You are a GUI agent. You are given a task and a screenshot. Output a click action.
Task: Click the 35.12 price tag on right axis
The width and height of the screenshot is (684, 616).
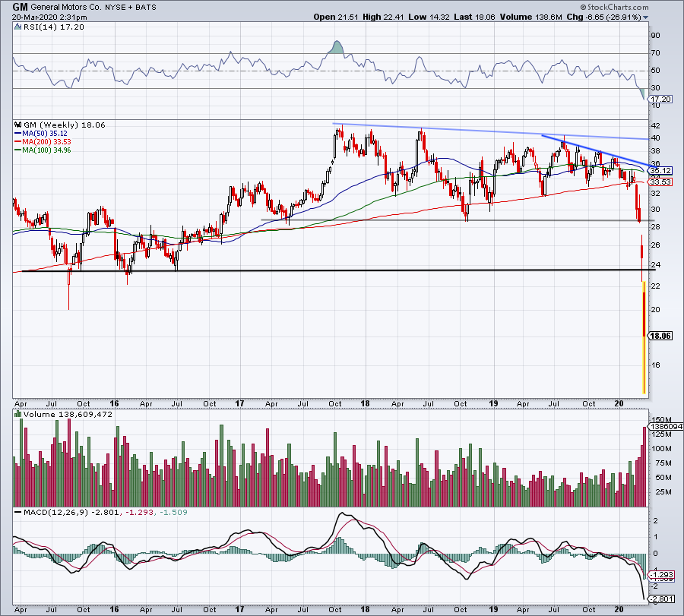tap(661, 170)
